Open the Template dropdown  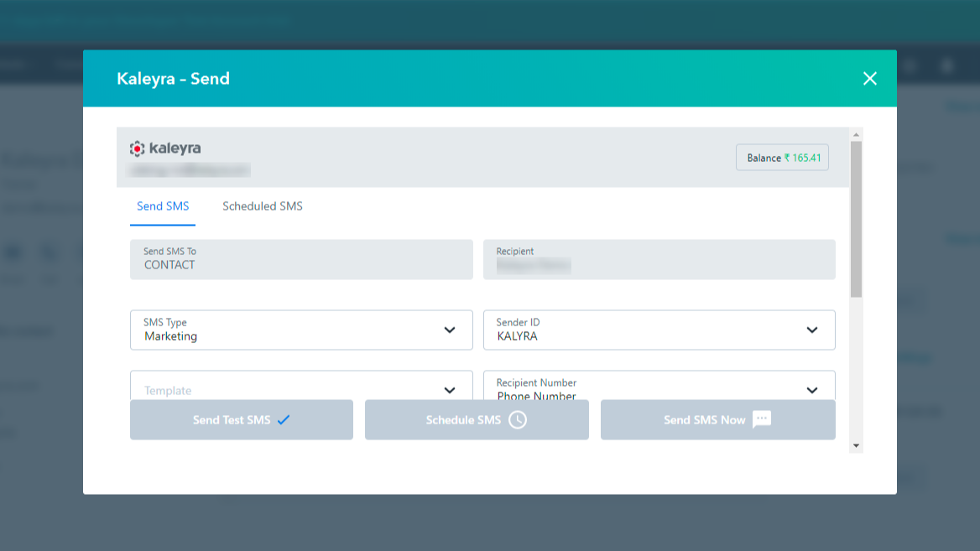click(x=301, y=390)
